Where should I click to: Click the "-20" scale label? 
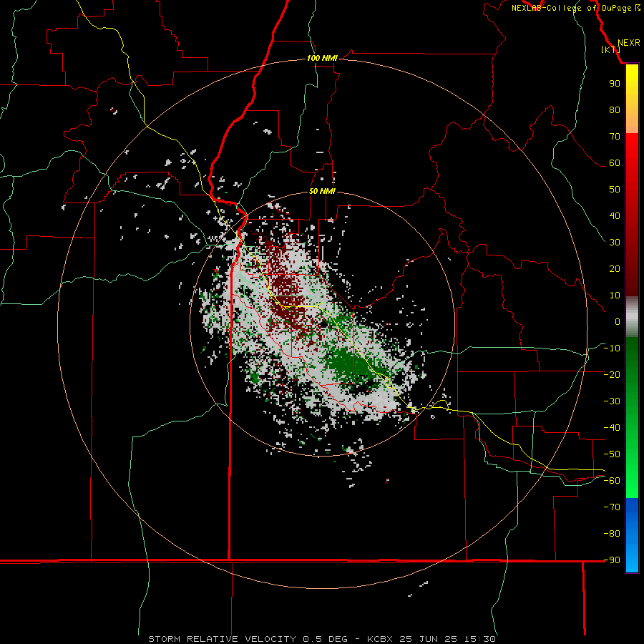(612, 374)
